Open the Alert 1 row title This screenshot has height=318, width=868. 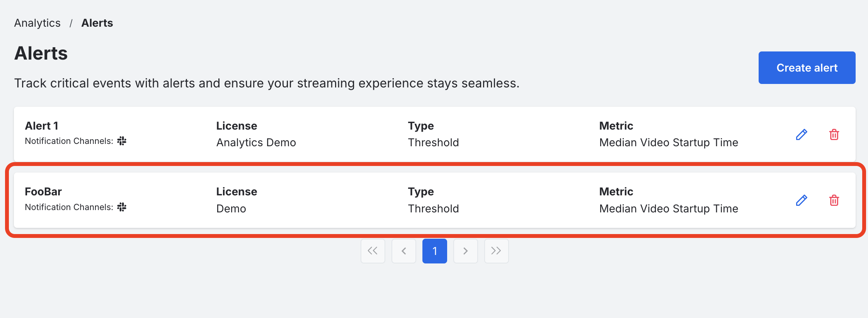(x=42, y=126)
